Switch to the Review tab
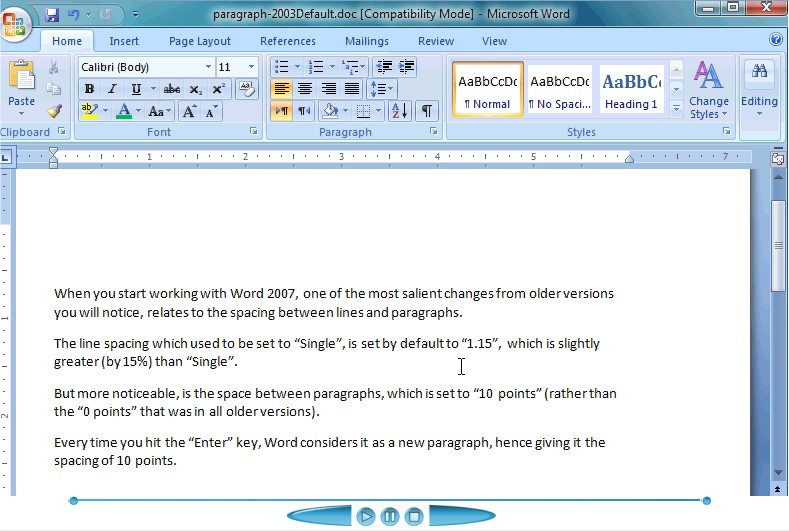789x531 pixels. pyautogui.click(x=436, y=41)
